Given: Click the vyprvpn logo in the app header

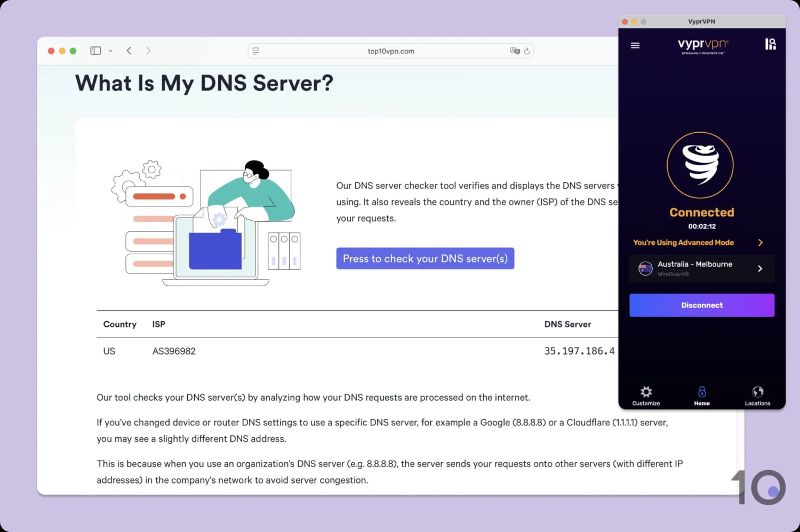Looking at the screenshot, I should click(703, 45).
